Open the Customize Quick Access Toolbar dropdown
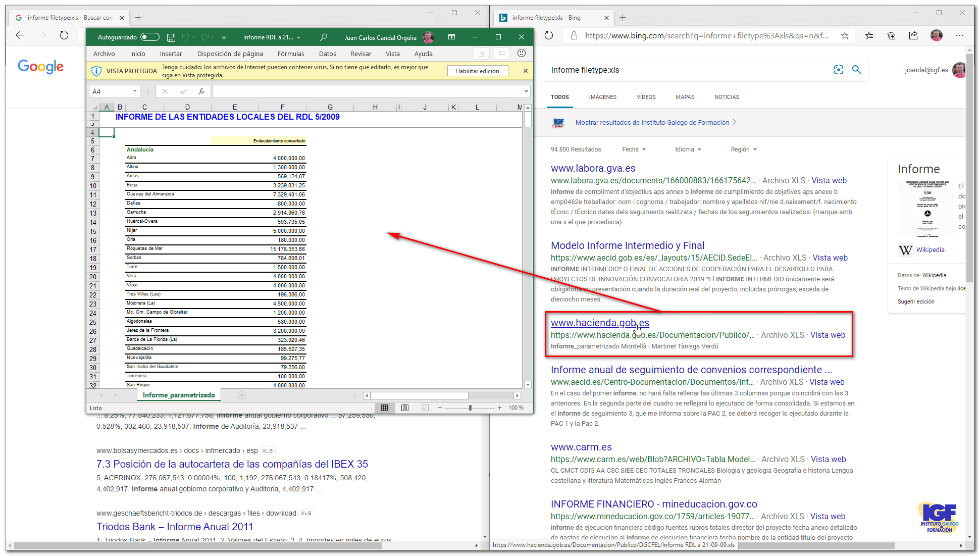Viewport: 980px width, 556px height. 224,37
